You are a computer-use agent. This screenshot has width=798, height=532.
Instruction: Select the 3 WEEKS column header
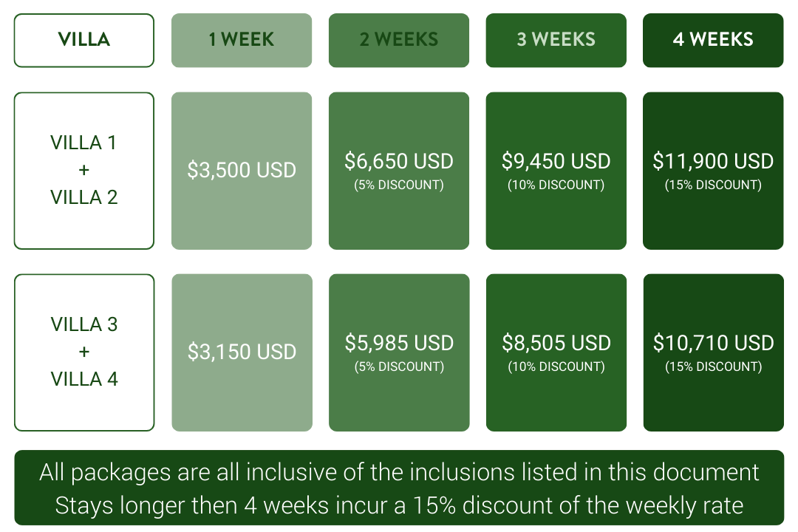(x=556, y=40)
